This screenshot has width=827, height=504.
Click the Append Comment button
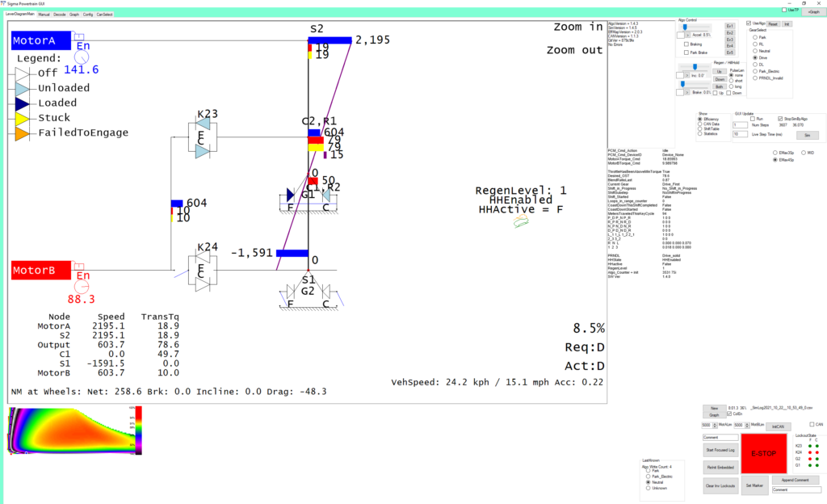click(x=795, y=480)
